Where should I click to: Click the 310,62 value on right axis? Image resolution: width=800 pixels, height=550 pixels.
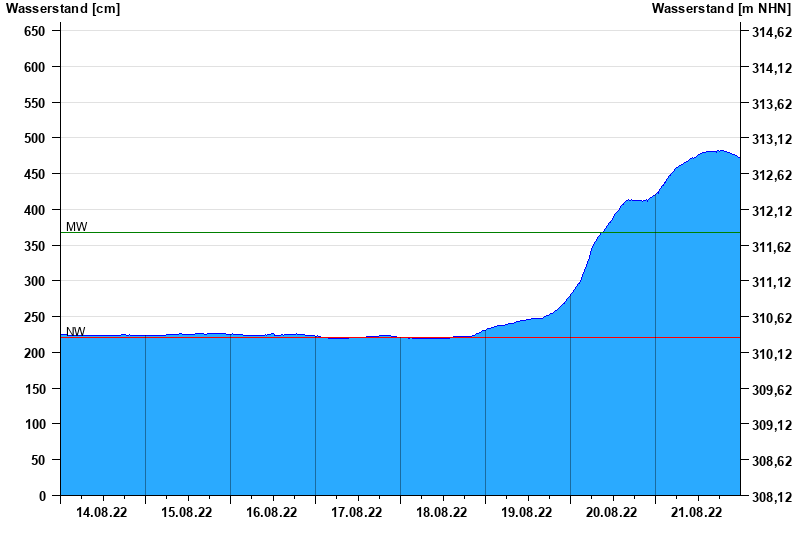pos(772,318)
